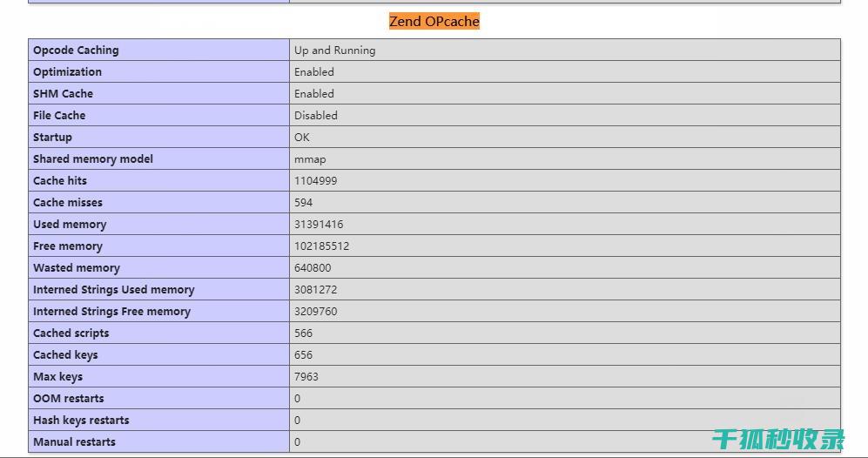Viewport: 868px width, 458px height.
Task: Select the Hash keys restarts label
Action: pos(81,420)
